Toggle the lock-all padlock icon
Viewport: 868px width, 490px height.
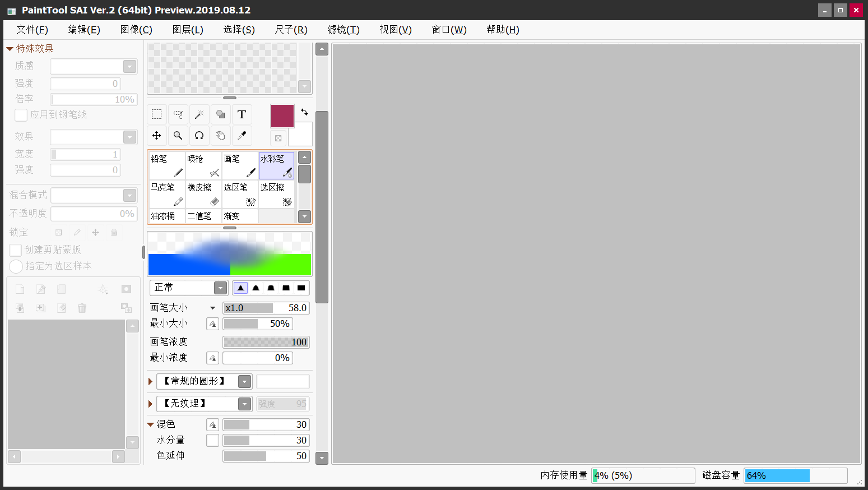tap(114, 232)
